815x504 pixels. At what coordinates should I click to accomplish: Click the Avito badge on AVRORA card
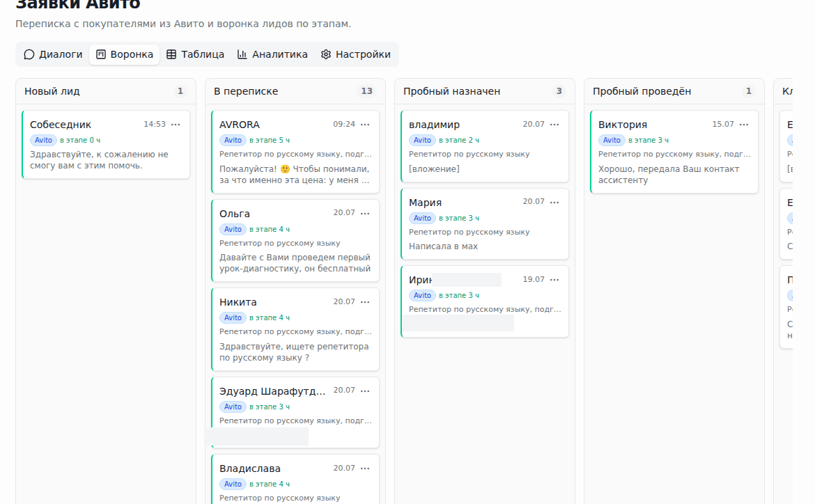tap(233, 140)
